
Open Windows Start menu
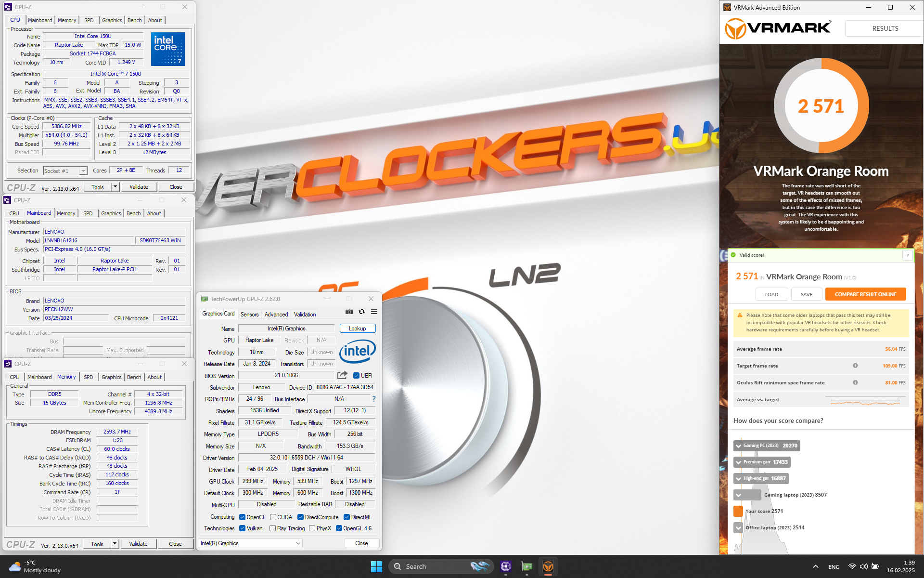376,566
